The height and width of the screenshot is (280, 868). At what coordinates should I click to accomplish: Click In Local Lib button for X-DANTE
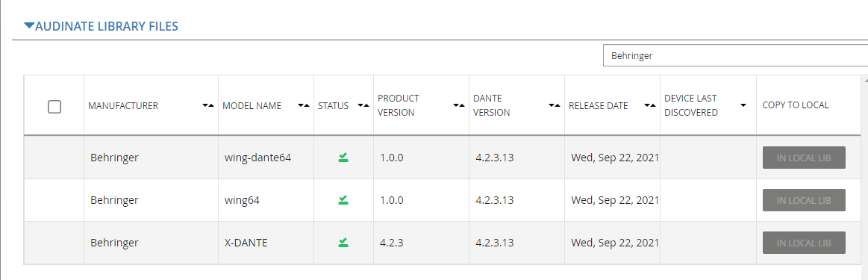[x=804, y=243]
